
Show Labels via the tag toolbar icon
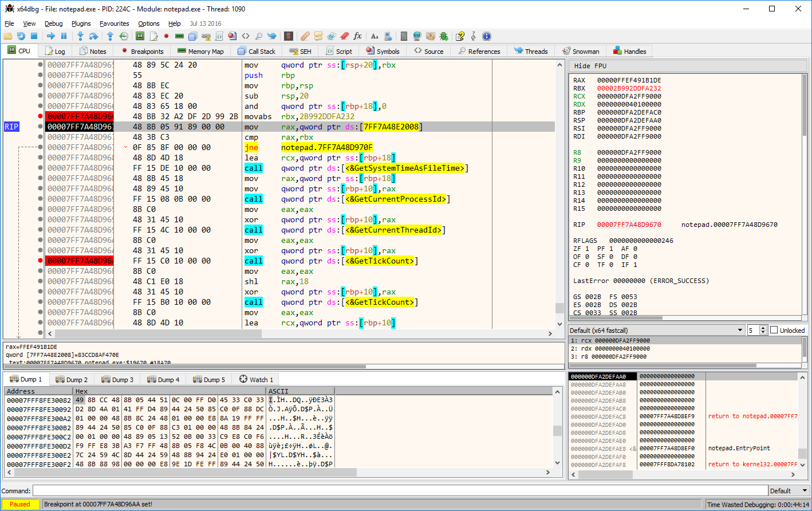pos(332,36)
